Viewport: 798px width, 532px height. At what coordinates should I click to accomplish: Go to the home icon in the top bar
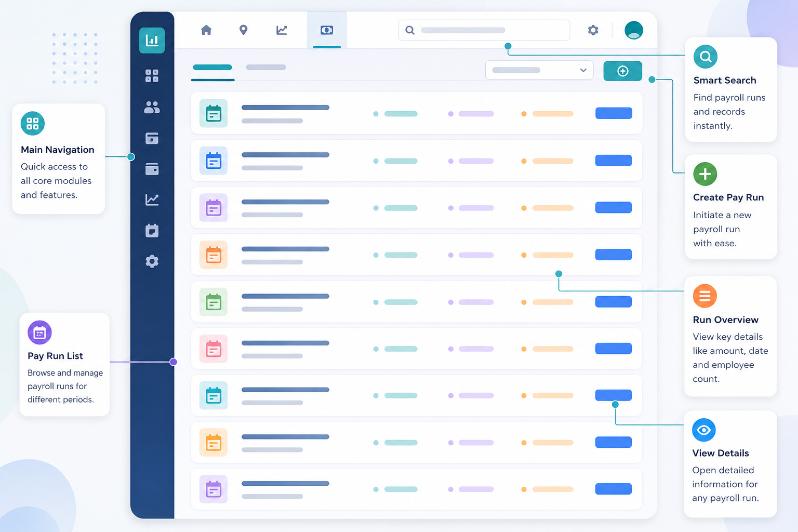[x=206, y=30]
